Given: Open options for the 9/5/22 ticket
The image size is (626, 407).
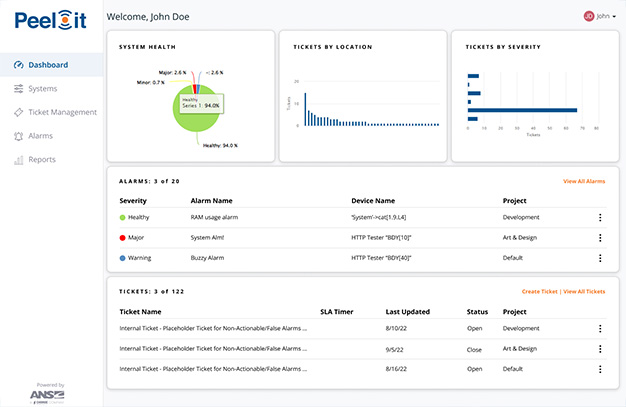Looking at the screenshot, I should [600, 349].
